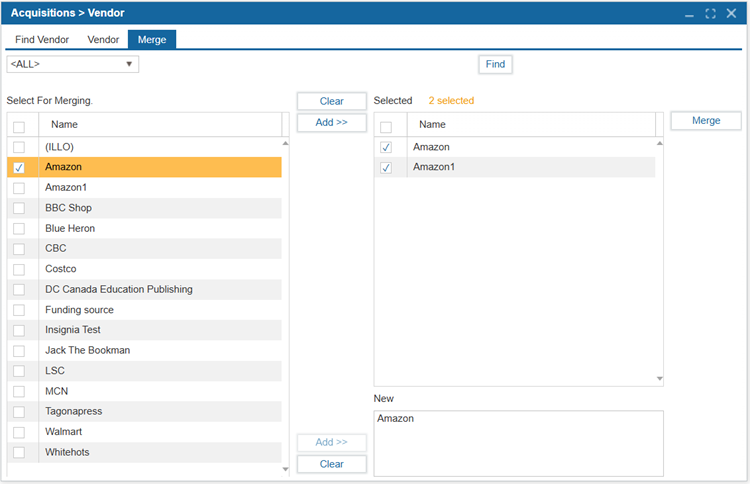Viewport: 750px width, 484px height.
Task: Select the DC Canada Education Publishing row
Action: pos(144,289)
